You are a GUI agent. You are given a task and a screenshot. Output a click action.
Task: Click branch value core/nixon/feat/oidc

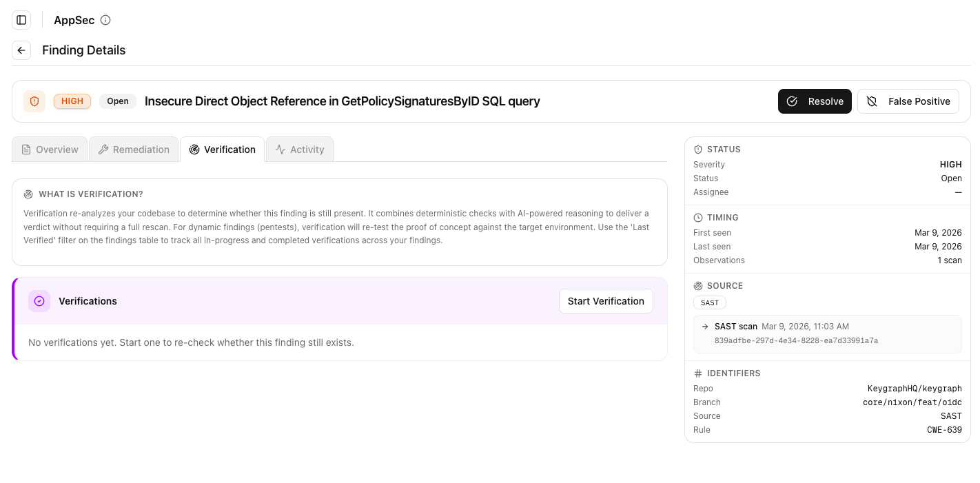point(912,402)
